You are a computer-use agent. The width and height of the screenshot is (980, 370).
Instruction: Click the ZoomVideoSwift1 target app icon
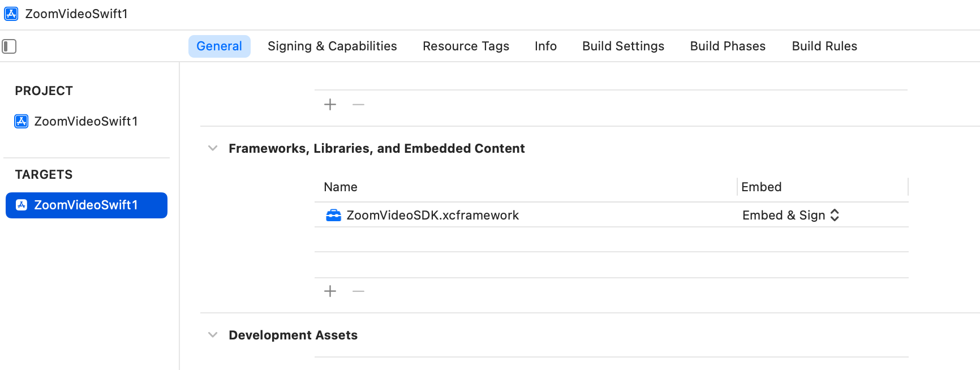point(22,205)
